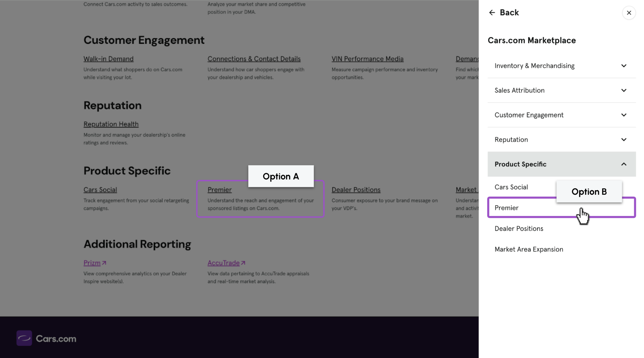The image size is (644, 358).
Task: Open Walk-in Demand report link
Action: [x=108, y=59]
